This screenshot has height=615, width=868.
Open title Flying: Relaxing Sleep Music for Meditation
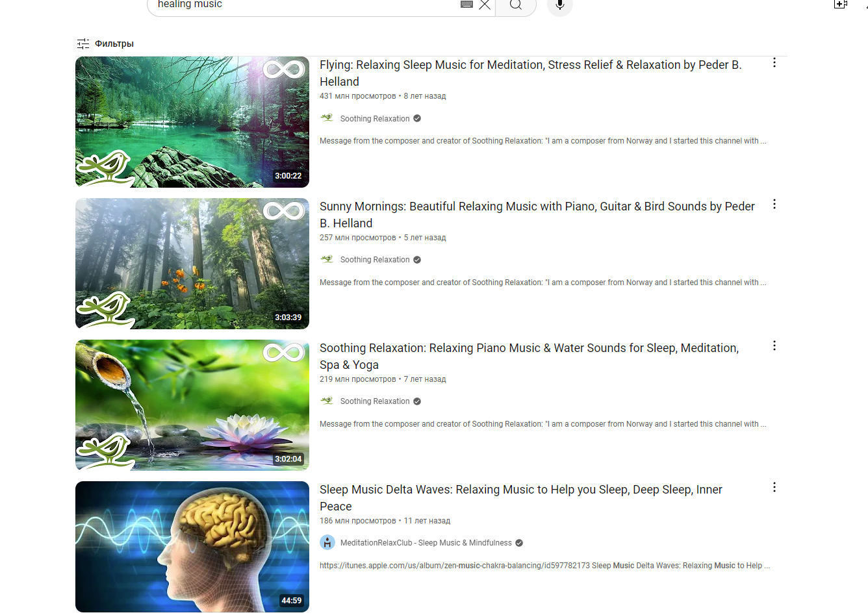click(530, 73)
